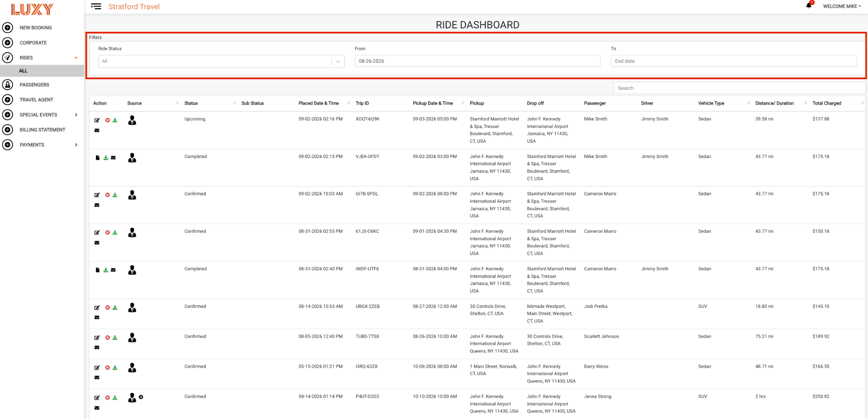
Task: Collapse the Rides sidebar section
Action: [76, 58]
